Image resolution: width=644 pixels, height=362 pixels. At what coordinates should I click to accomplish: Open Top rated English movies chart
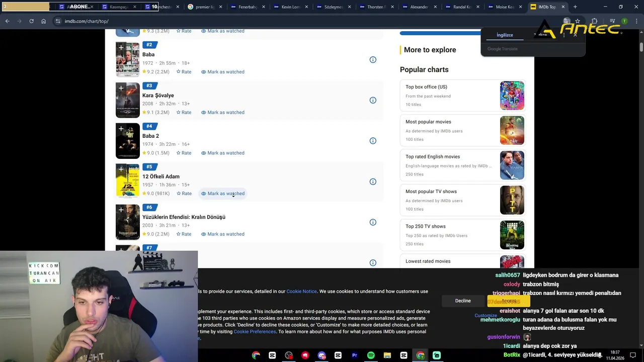point(462,165)
